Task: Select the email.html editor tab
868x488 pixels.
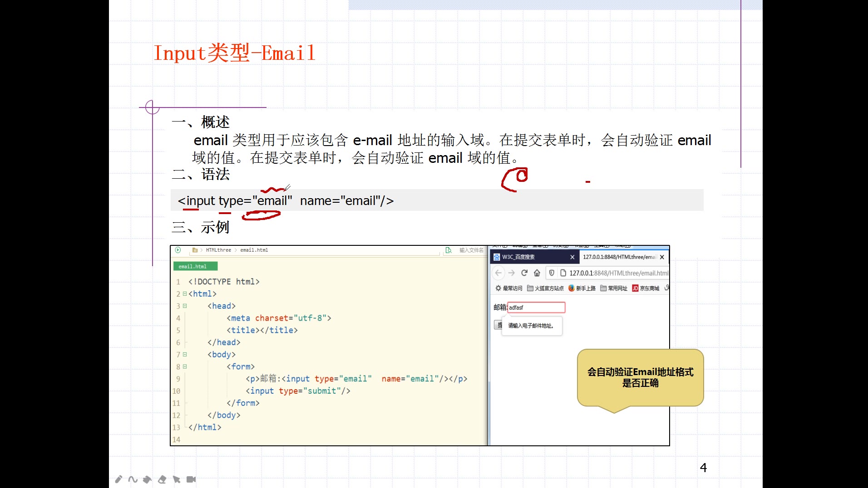Action: [x=194, y=266]
